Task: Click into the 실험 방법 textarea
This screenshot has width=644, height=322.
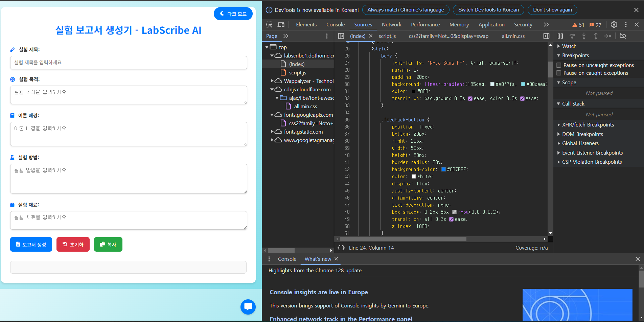Action: (129, 179)
